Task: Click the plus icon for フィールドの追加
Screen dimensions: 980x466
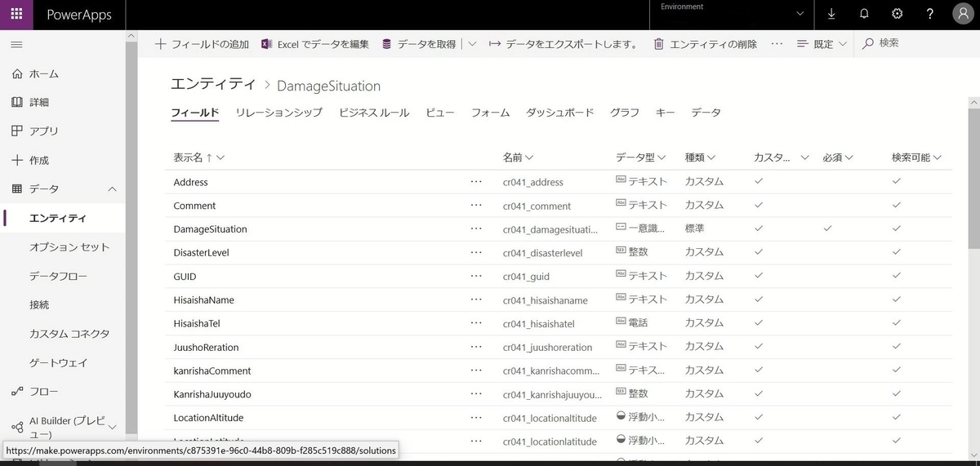Action: pos(160,44)
